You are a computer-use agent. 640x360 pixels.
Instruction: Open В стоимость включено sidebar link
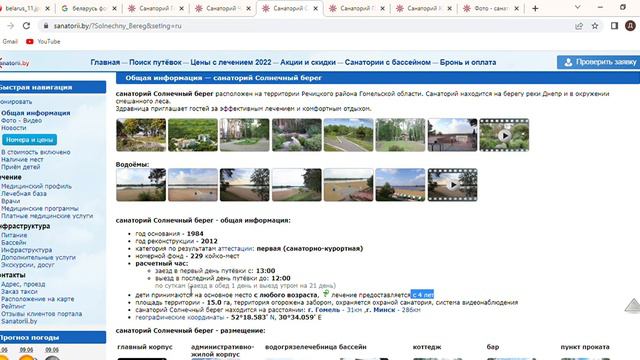pyautogui.click(x=36, y=152)
